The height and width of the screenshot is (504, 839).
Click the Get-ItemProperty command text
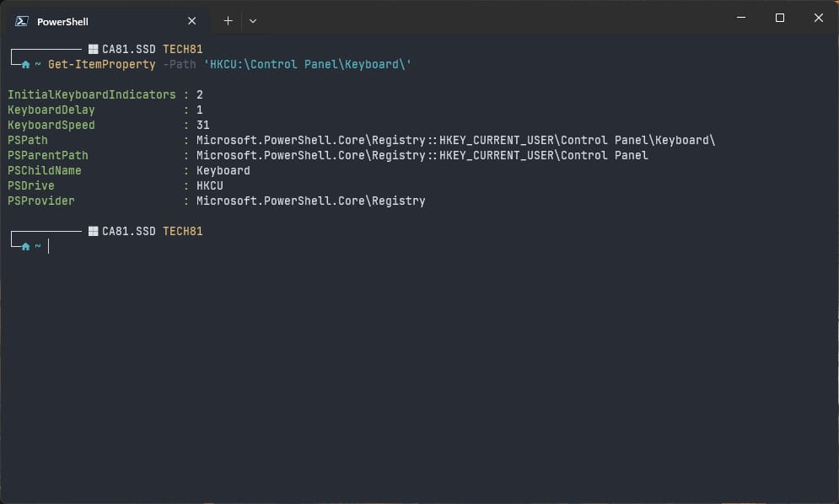(102, 65)
